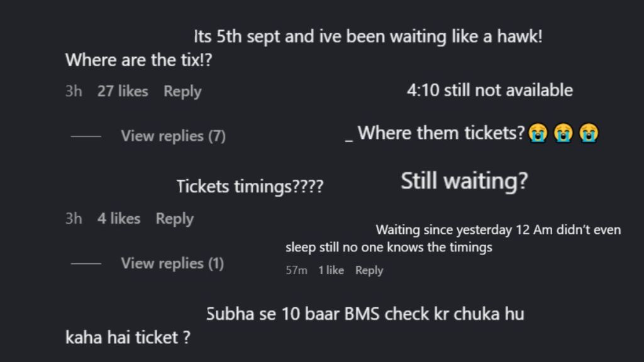Click the 'Its 5th sept' comment text
644x362 pixels.
pyautogui.click(x=368, y=37)
